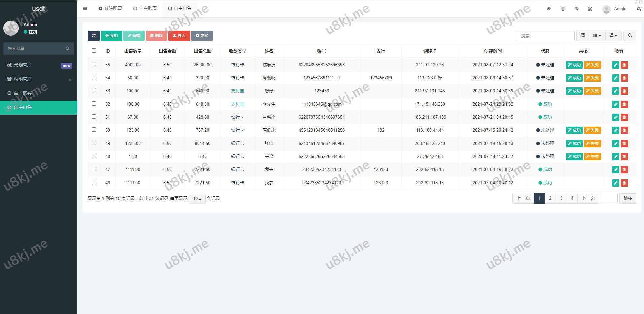Toggle fullscreen mode icon
This screenshot has height=314, width=644.
(x=590, y=9)
